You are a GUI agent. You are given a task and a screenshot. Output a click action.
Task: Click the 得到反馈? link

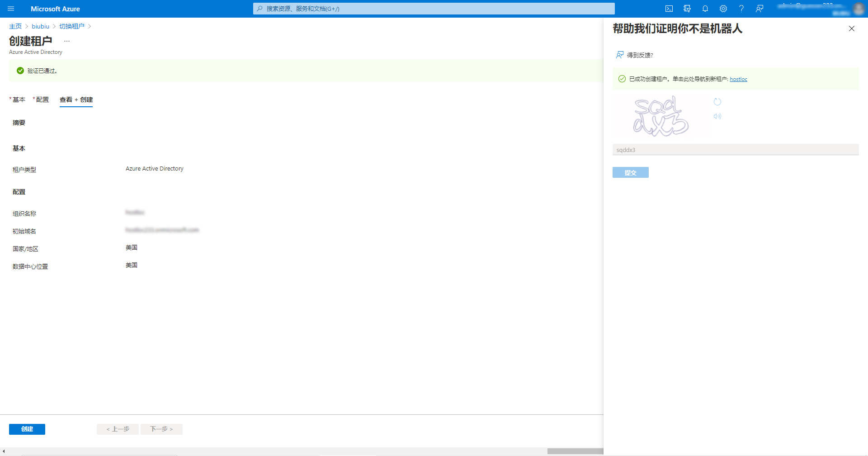coord(635,55)
